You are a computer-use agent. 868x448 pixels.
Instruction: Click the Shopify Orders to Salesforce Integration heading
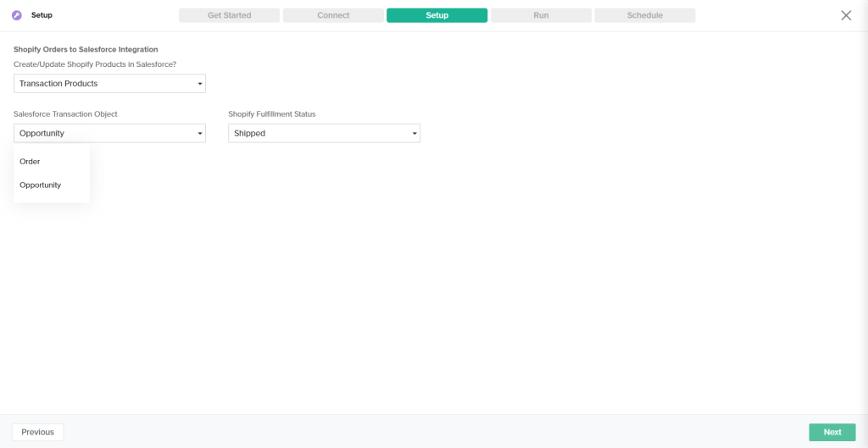86,49
